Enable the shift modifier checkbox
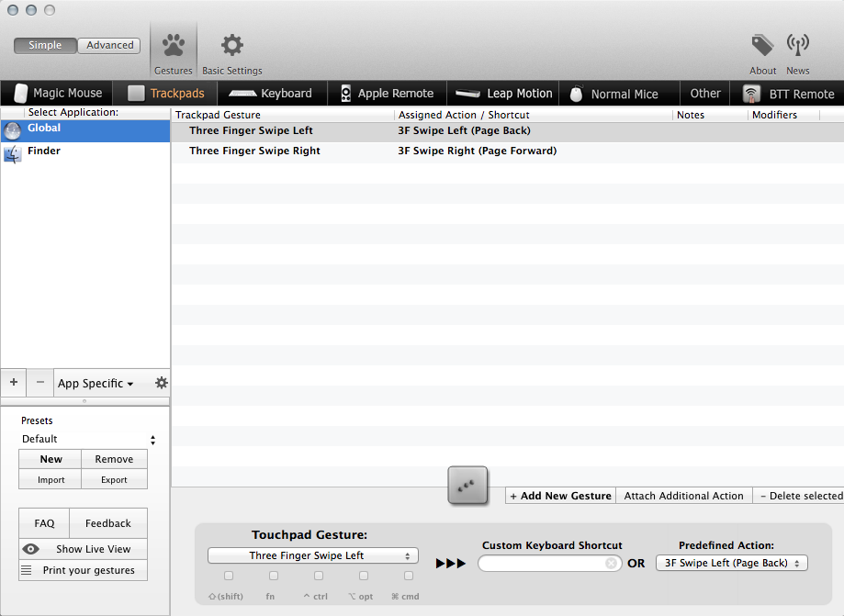 (229, 576)
